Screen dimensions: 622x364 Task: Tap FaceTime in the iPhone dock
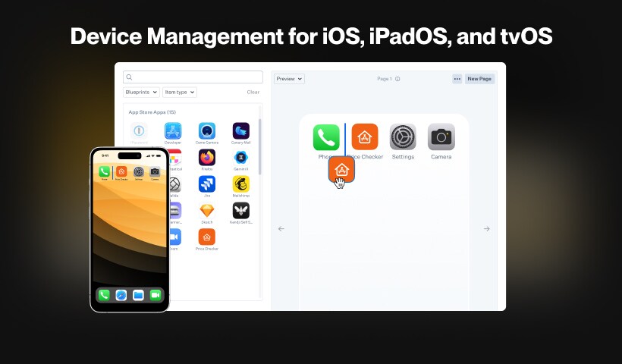[x=155, y=295]
